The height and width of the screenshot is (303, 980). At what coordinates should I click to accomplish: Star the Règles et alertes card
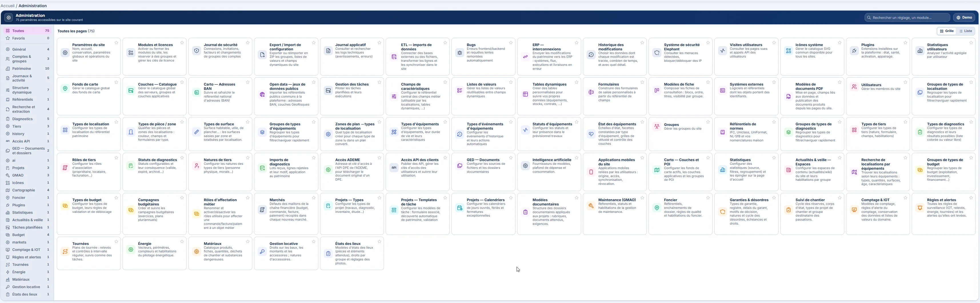[971, 198]
